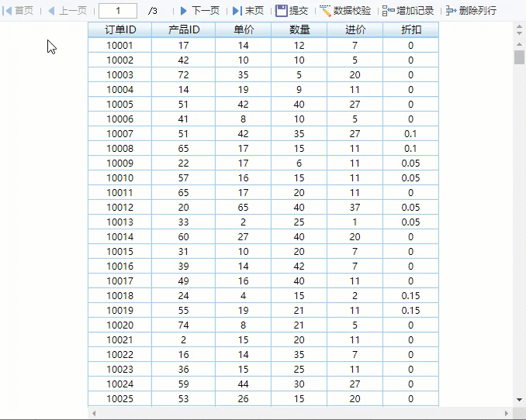The height and width of the screenshot is (420, 526).
Task: Click order ID cell 10008
Action: coord(120,149)
